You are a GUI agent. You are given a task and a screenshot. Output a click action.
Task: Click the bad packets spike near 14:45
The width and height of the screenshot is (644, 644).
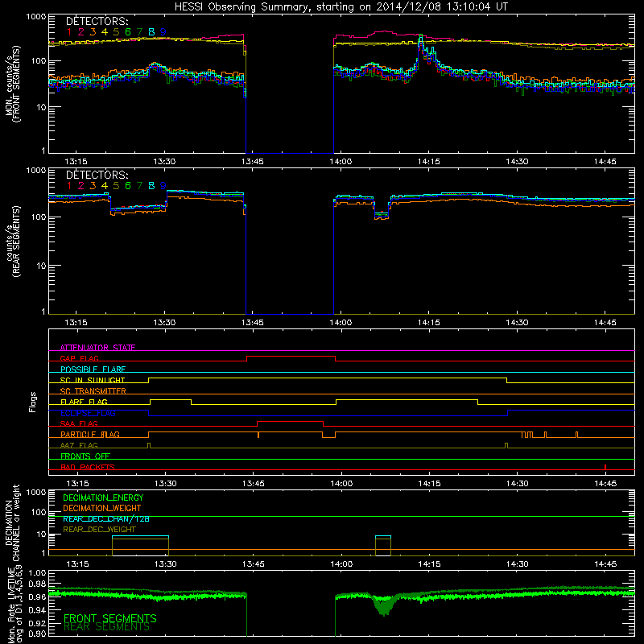tap(605, 467)
